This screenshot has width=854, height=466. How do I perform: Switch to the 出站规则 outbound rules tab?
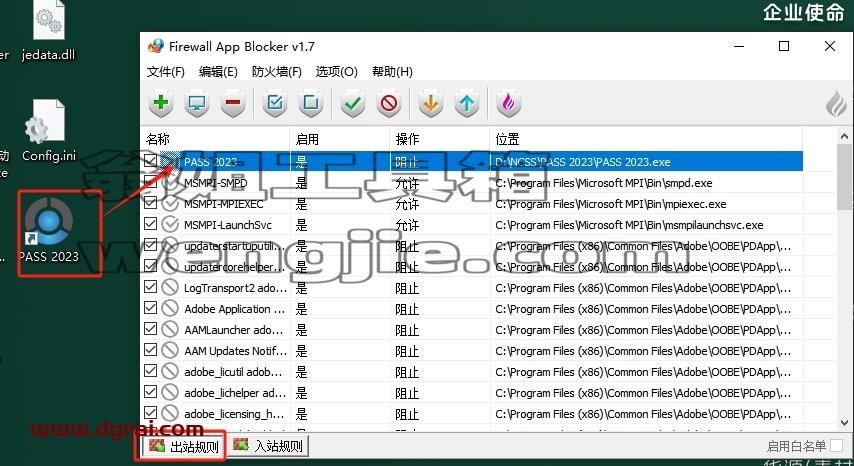[185, 446]
